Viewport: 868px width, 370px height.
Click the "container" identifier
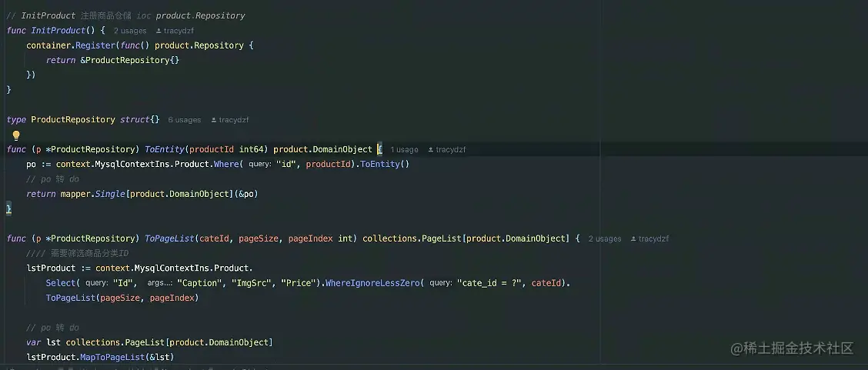point(48,45)
